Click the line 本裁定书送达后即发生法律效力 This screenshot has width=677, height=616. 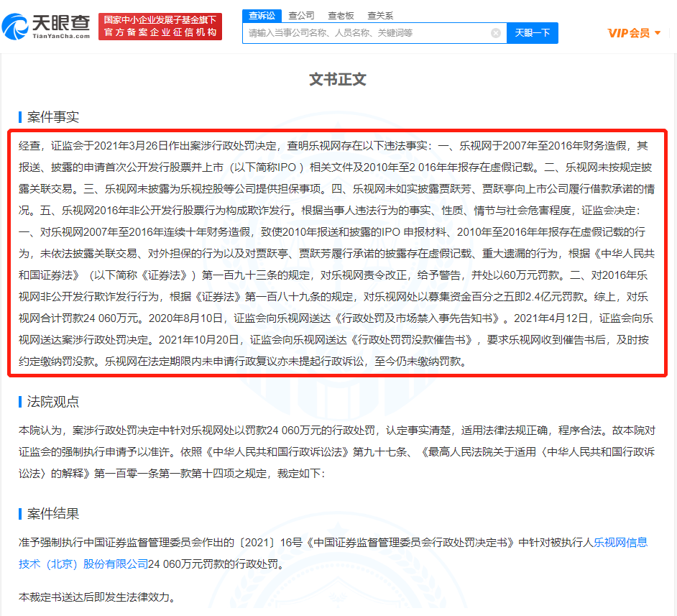point(97,597)
